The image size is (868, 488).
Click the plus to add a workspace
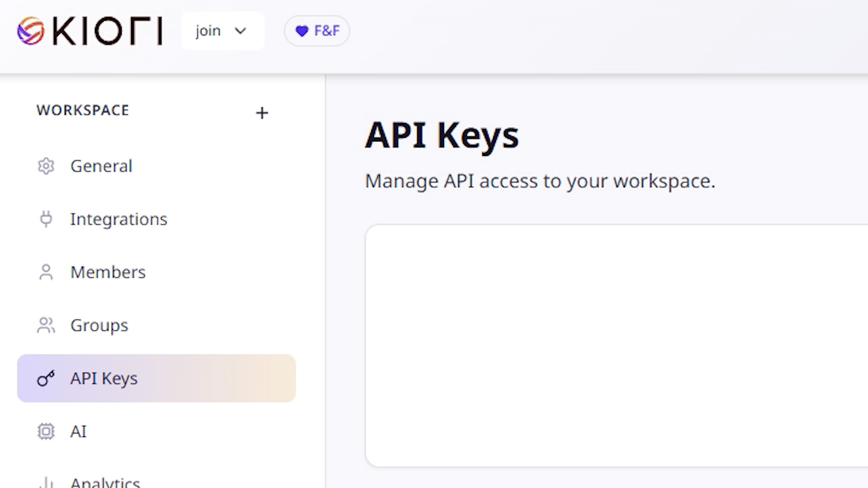point(262,113)
